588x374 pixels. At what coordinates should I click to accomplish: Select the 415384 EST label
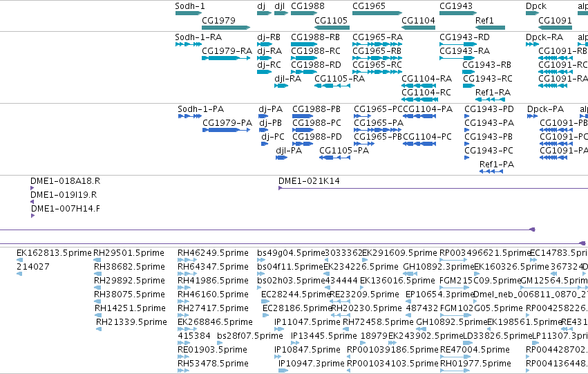click(x=194, y=336)
